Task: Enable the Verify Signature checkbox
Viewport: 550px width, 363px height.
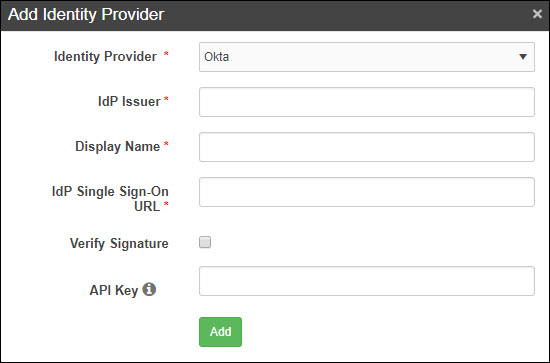Action: click(205, 242)
